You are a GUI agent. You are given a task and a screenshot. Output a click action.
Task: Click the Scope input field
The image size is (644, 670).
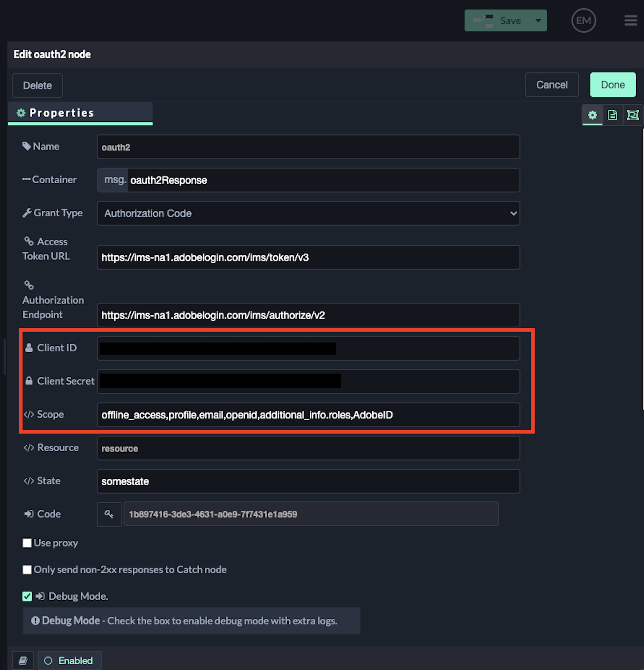[308, 415]
